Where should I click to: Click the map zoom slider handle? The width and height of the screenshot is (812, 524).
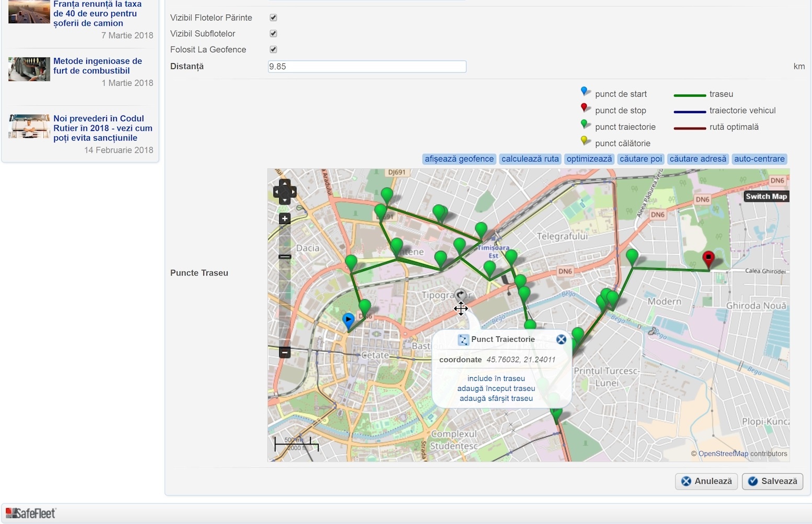point(284,257)
